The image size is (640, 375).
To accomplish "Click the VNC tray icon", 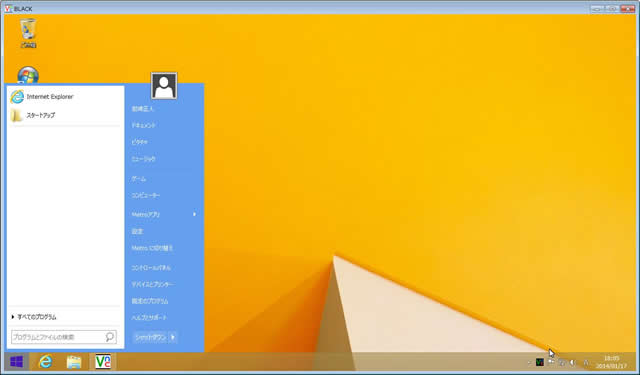I will pos(540,362).
